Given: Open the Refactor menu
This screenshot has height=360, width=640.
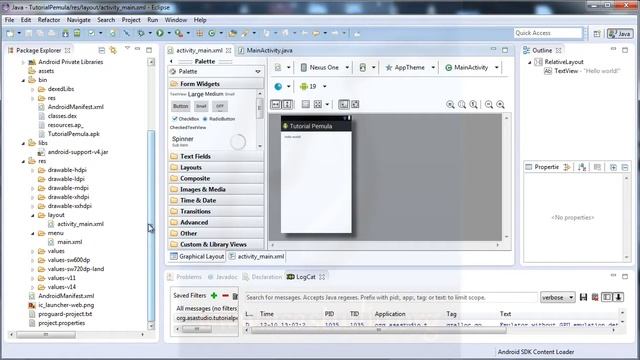Looking at the screenshot, I should tap(49, 20).
